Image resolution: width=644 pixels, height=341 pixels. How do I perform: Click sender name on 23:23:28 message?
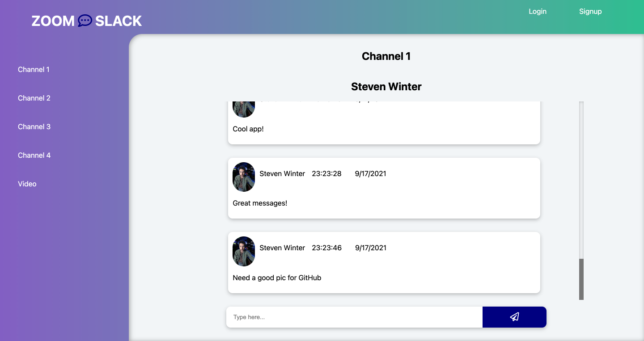tap(282, 173)
